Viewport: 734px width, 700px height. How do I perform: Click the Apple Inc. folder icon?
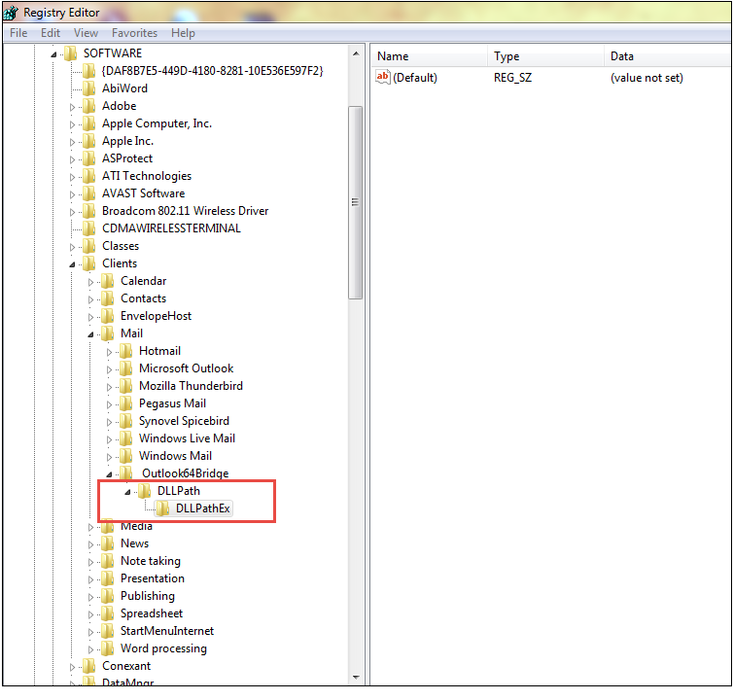pyautogui.click(x=88, y=141)
